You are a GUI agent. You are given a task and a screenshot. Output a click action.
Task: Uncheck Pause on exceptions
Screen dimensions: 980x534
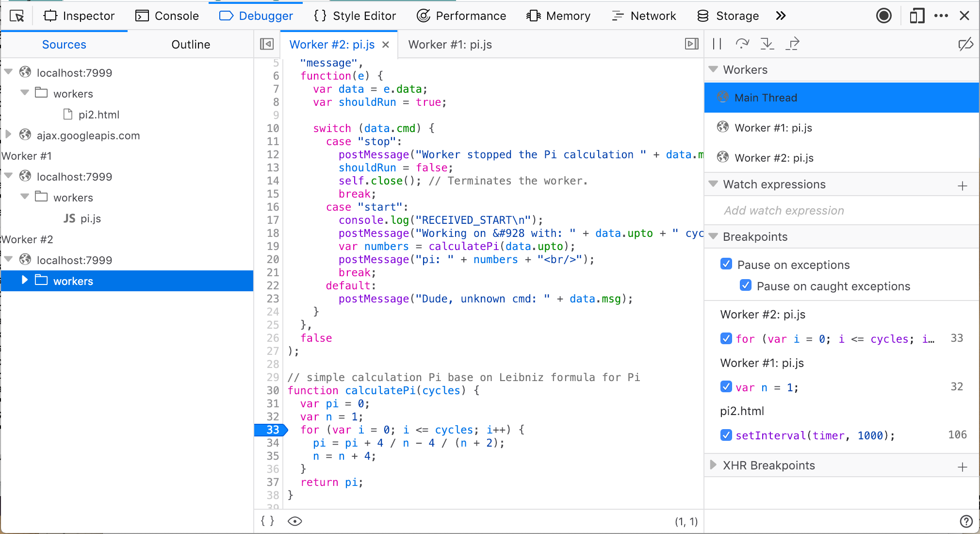point(726,264)
